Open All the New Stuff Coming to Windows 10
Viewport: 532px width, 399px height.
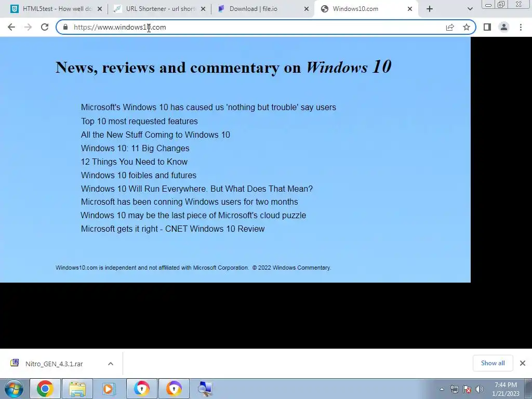(x=155, y=135)
